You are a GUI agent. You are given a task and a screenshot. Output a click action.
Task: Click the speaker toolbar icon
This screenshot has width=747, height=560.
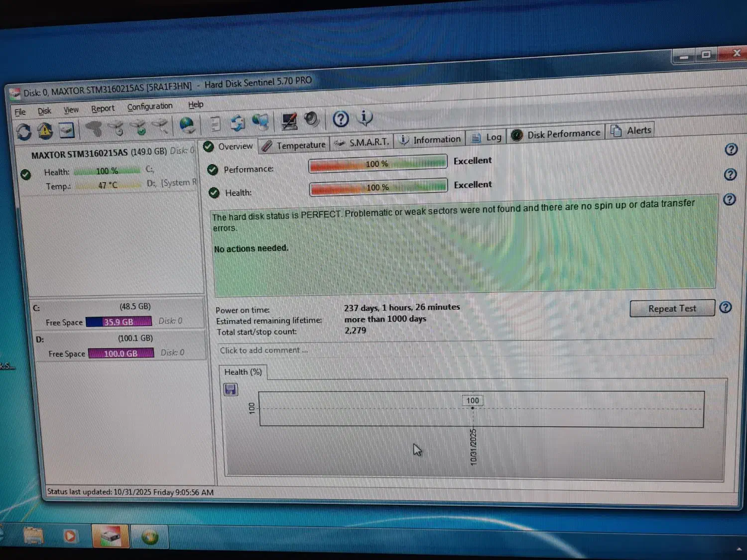(x=312, y=119)
